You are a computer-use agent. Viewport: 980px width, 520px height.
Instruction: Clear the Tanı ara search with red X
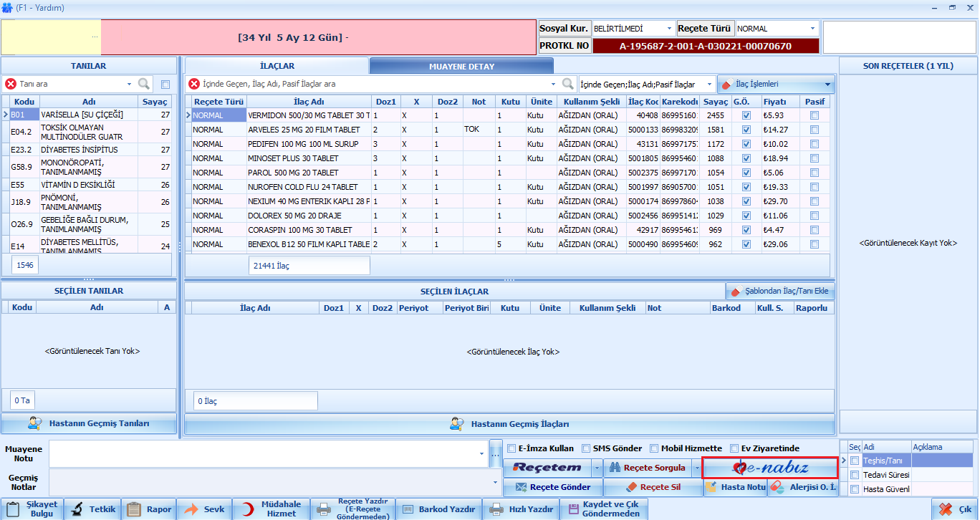pyautogui.click(x=11, y=84)
